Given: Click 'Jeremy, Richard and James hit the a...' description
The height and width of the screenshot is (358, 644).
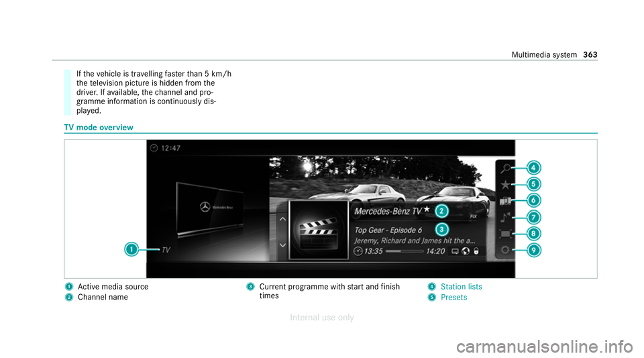Looking at the screenshot, I should coord(415,241).
